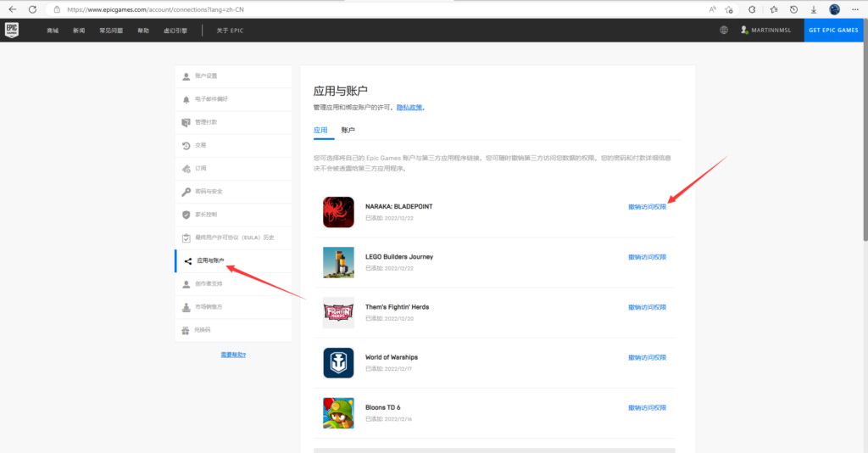Open 商城 in top navigation
868x453 pixels.
coord(53,31)
